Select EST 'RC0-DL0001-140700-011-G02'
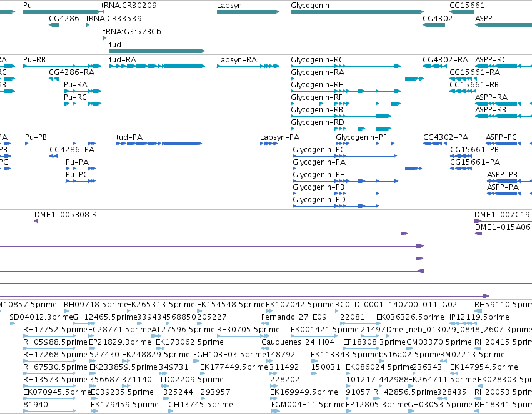 396,305
